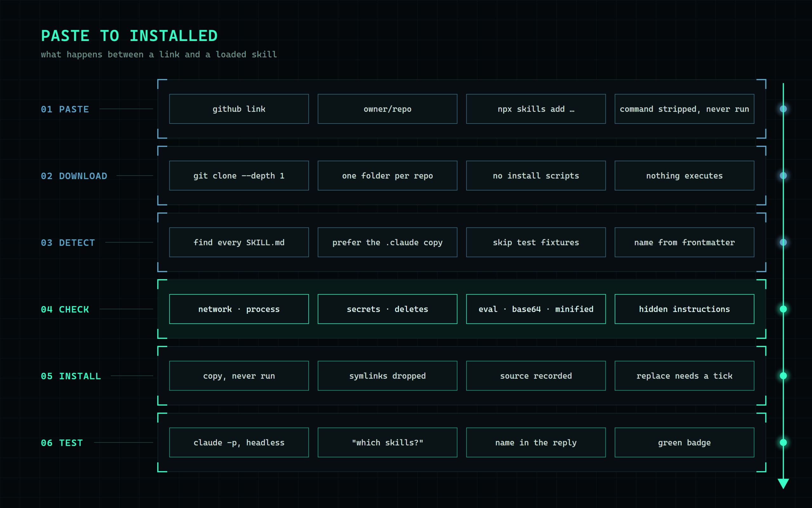Click the timeline dot for PASTE row

tap(783, 109)
